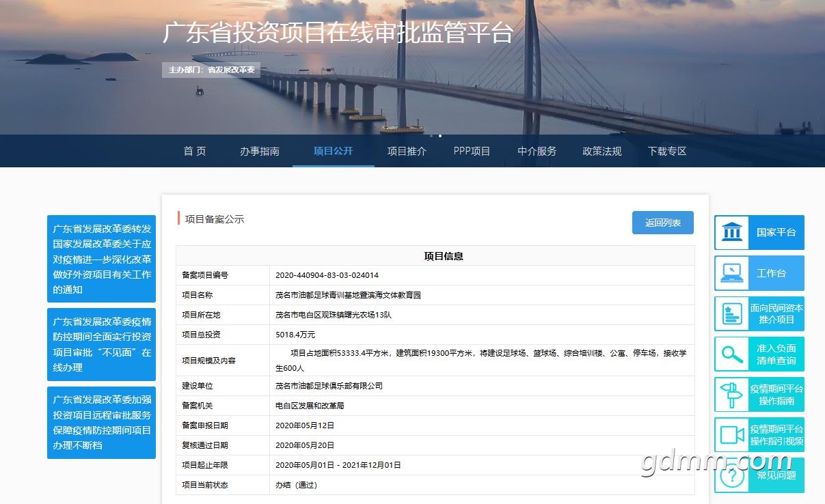The width and height of the screenshot is (825, 504).
Task: Open the 面向民间资本推介项目 document icon
Action: point(732,314)
